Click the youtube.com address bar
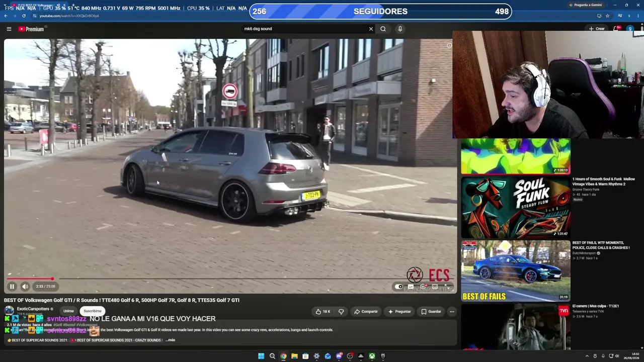 pyautogui.click(x=317, y=16)
